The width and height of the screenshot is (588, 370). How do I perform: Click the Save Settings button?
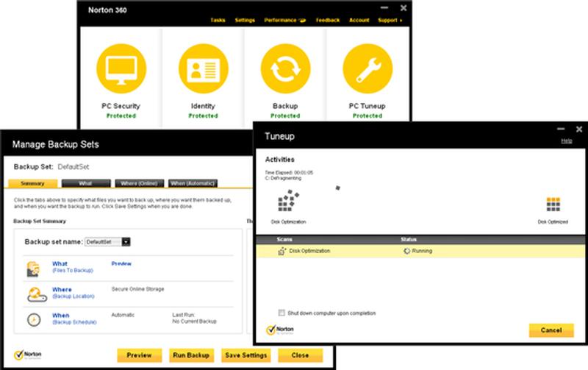tap(246, 355)
